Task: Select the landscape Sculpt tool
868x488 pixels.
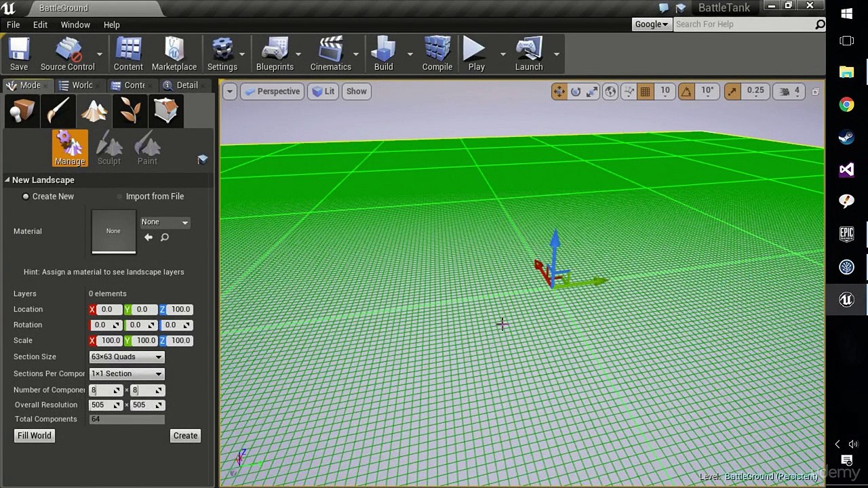Action: pos(108,148)
